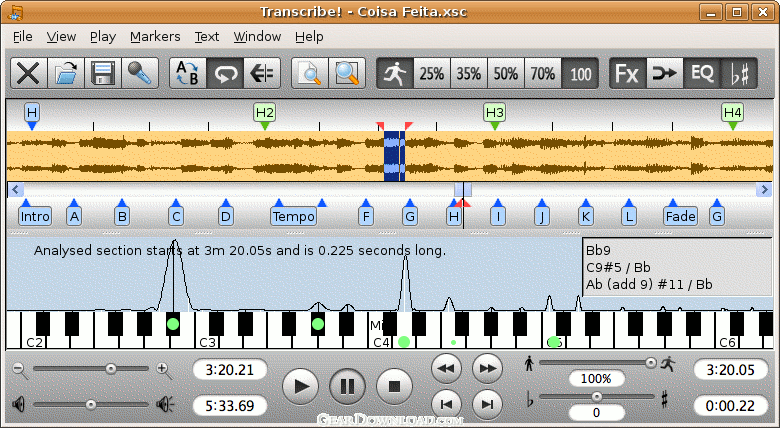Click the A-B loop selection icon
The image size is (780, 428).
pos(188,74)
